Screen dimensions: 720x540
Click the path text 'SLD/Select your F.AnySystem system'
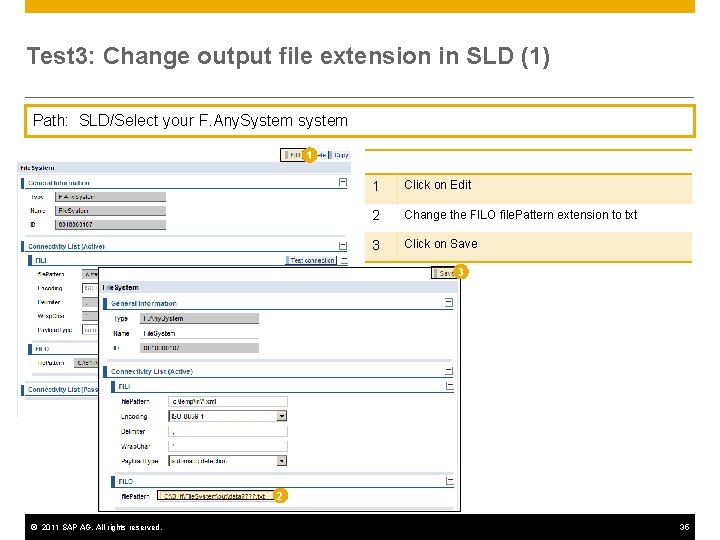(213, 121)
